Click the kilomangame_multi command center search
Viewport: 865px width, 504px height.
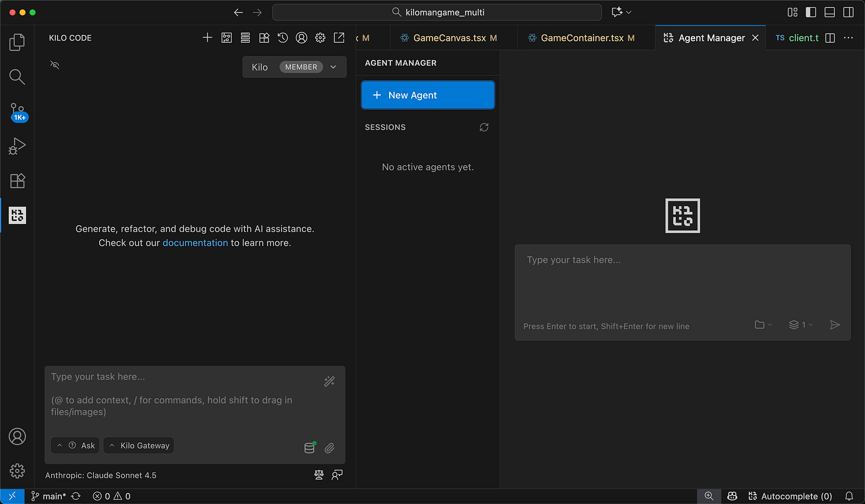pos(437,12)
